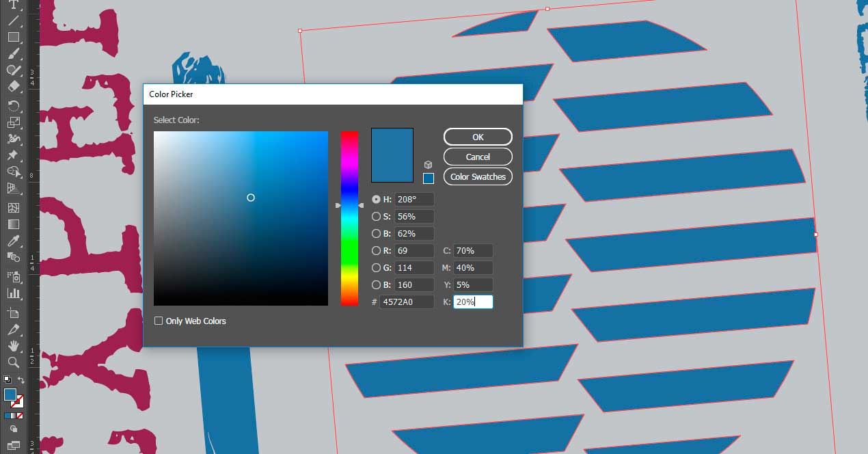Image resolution: width=868 pixels, height=454 pixels.
Task: Select the Eyedropper tool
Action: 13,241
